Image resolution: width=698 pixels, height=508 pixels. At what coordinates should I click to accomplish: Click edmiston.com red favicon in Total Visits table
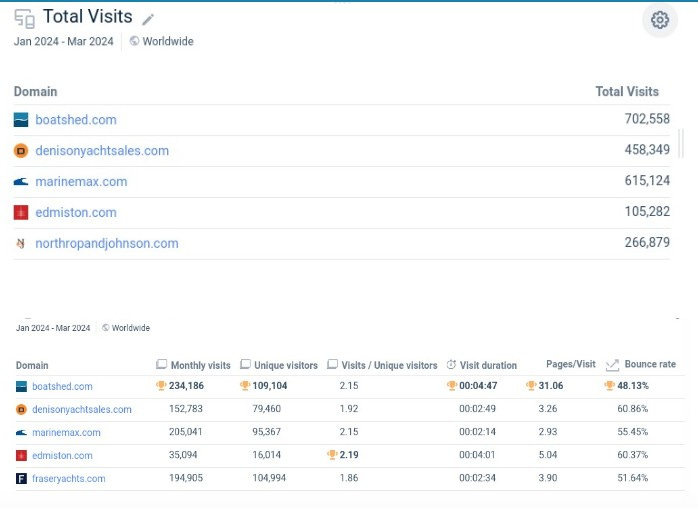[x=21, y=212]
